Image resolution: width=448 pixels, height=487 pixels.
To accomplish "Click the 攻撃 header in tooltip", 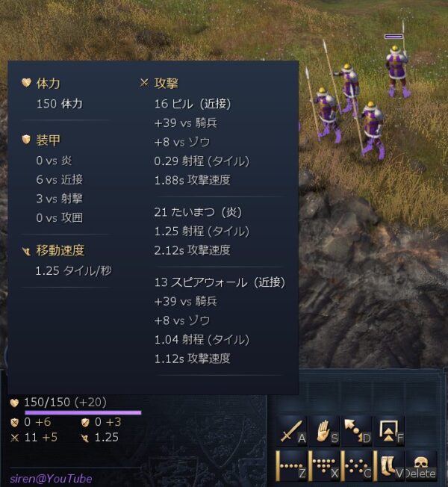I will pyautogui.click(x=166, y=83).
